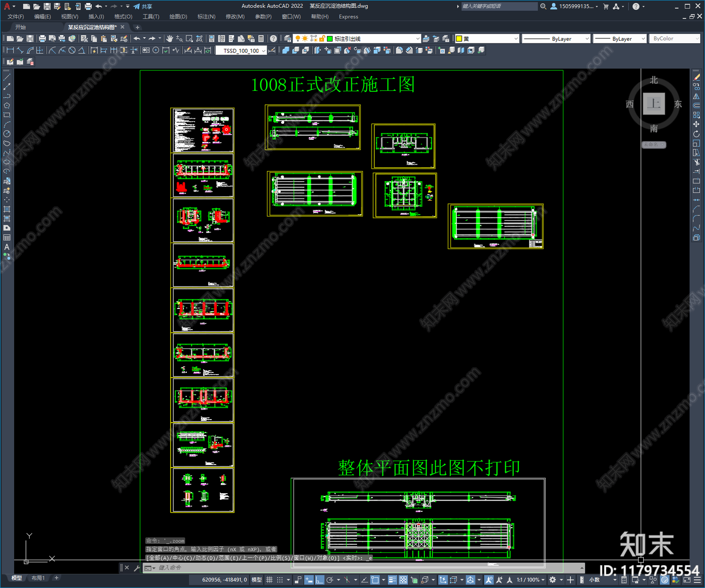Click the Diameter dimension tool icon
The image size is (705, 588).
click(72, 50)
